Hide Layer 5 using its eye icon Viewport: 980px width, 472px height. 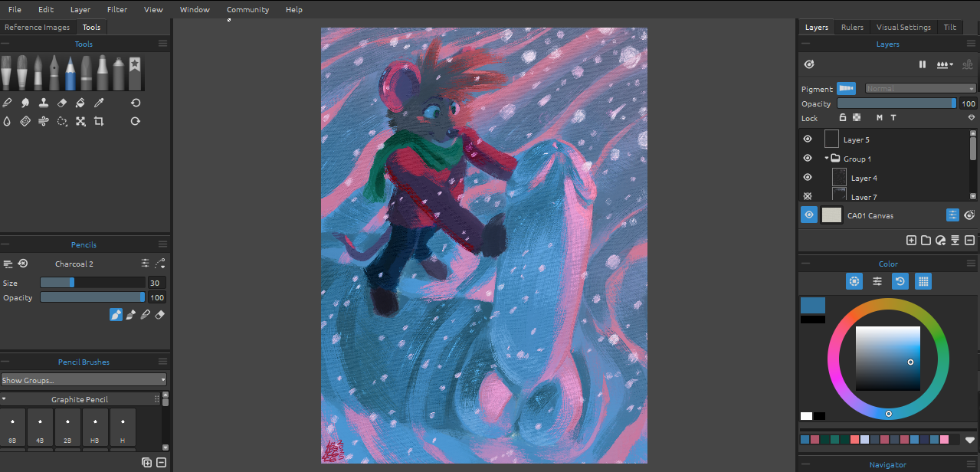(x=808, y=139)
